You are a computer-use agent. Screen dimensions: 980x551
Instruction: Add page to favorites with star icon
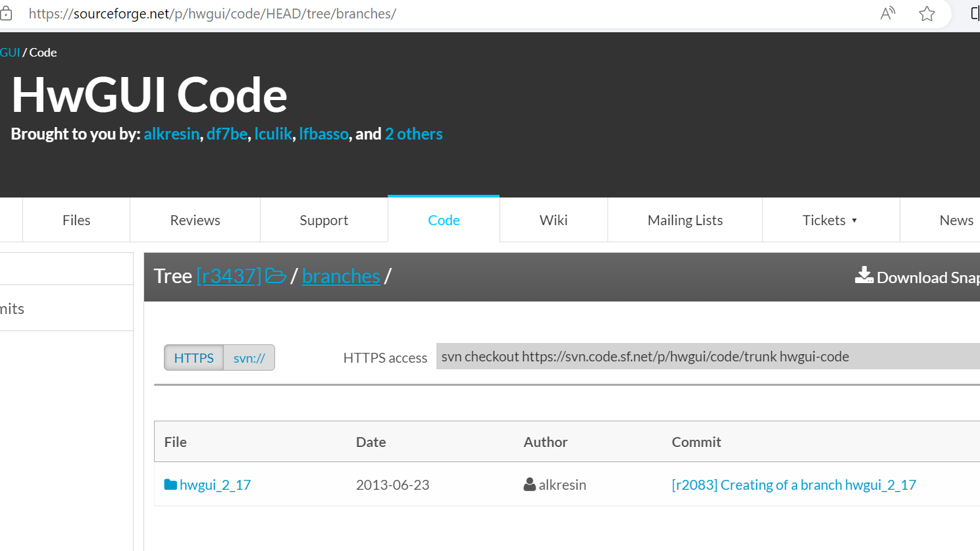tap(927, 13)
